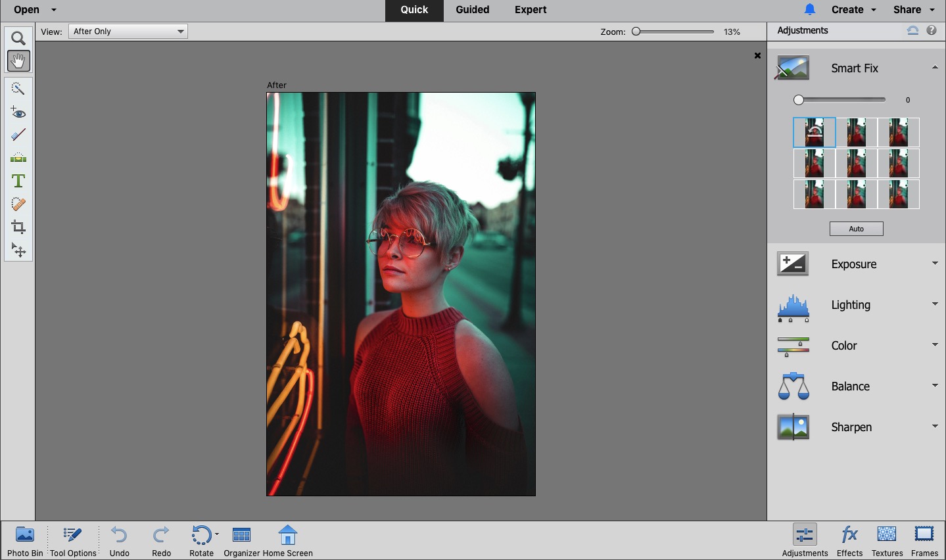This screenshot has height=560, width=946.
Task: Switch to Guided mode tab
Action: [472, 10]
